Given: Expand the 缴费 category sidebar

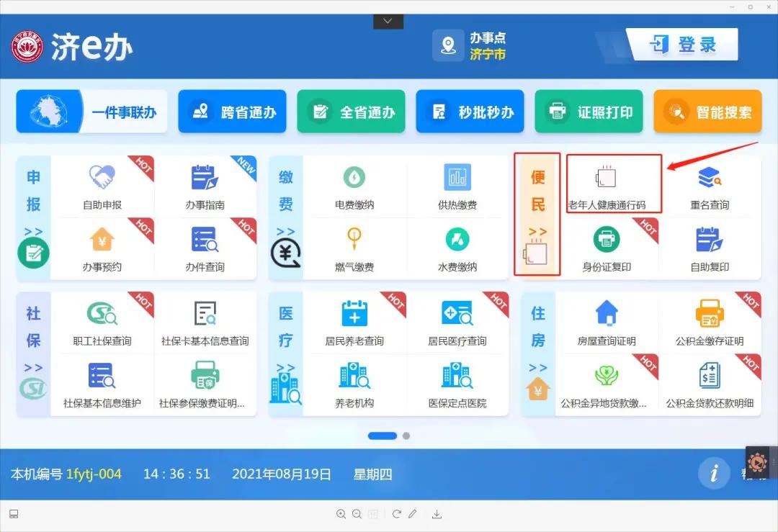Looking at the screenshot, I should tap(286, 218).
